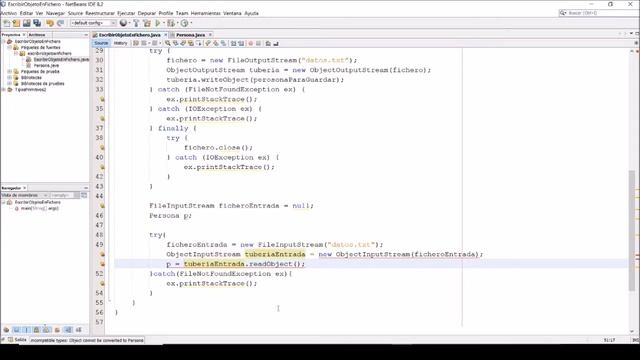The width and height of the screenshot is (640, 360).
Task: Open the Navegar menu
Action: pos(55,13)
